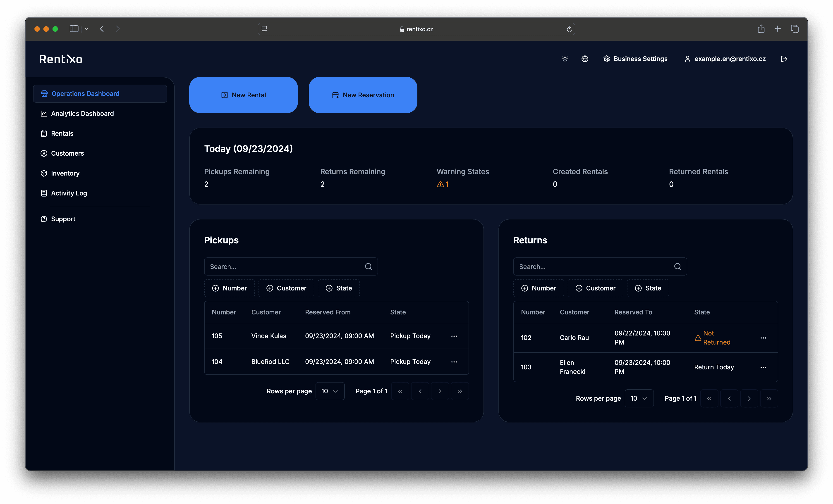Toggle light mode with the sun icon
Image resolution: width=833 pixels, height=504 pixels.
tap(565, 59)
